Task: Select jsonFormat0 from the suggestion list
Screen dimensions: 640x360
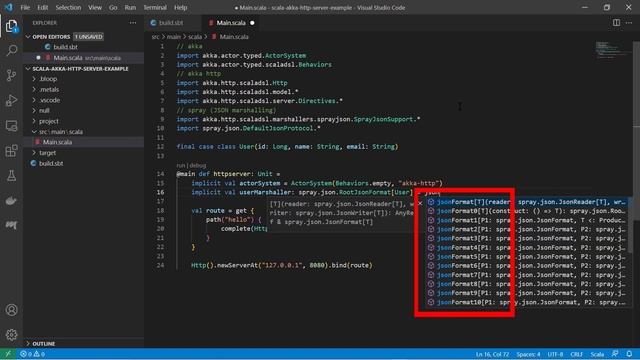Action: click(527, 211)
